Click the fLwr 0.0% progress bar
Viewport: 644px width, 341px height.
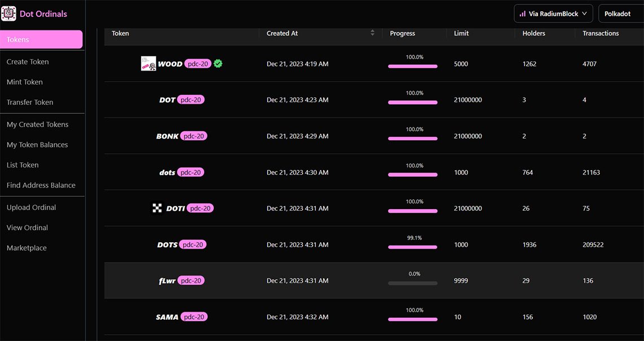coord(412,283)
